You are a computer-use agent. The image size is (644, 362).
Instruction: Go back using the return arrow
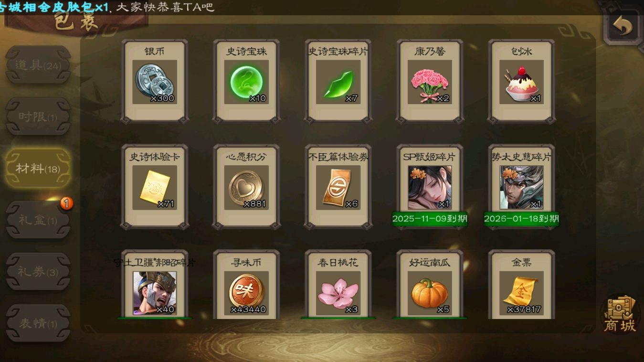[x=622, y=26]
